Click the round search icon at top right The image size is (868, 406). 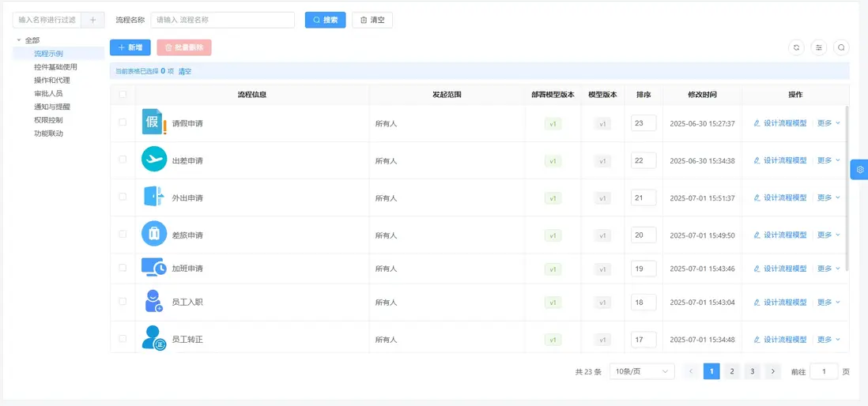pyautogui.click(x=842, y=47)
